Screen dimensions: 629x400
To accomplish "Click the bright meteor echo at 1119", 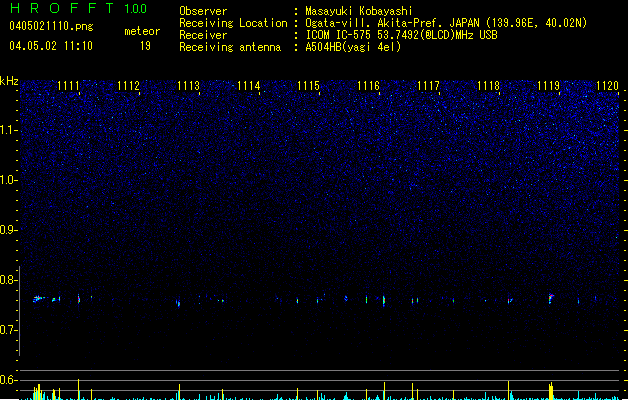I will tap(551, 298).
